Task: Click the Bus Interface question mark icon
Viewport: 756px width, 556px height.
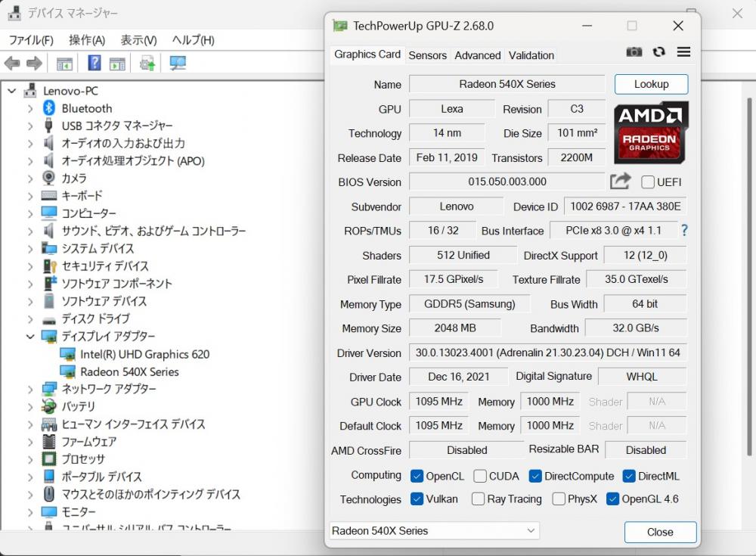Action: click(684, 230)
